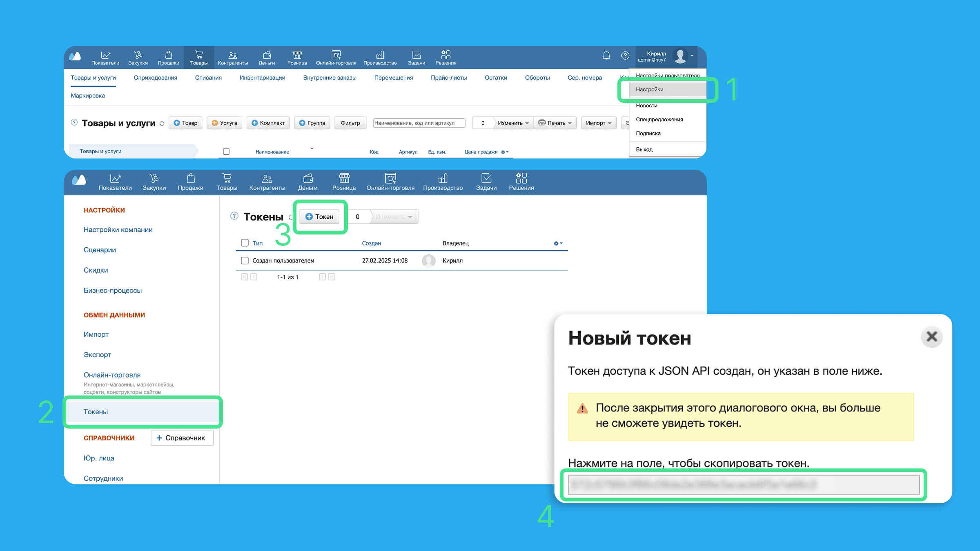This screenshot has height=551, width=980.
Task: Select Подписка in the user menu
Action: click(x=648, y=133)
